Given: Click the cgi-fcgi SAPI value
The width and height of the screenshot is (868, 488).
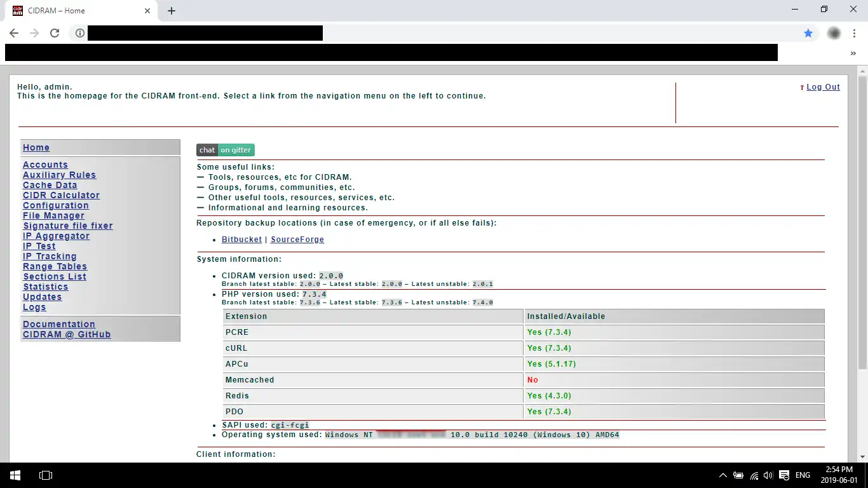Looking at the screenshot, I should coord(290,425).
